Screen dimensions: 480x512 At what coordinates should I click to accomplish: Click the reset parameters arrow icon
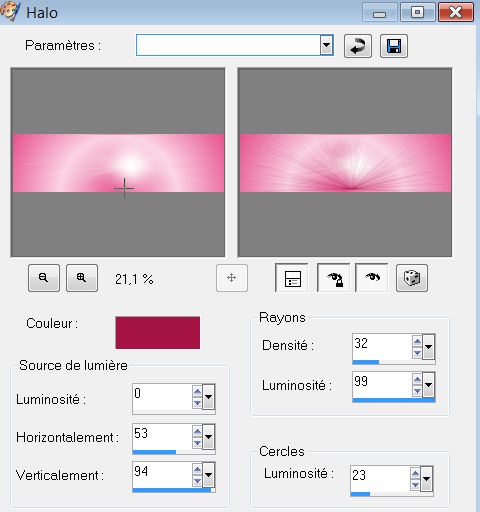358,46
